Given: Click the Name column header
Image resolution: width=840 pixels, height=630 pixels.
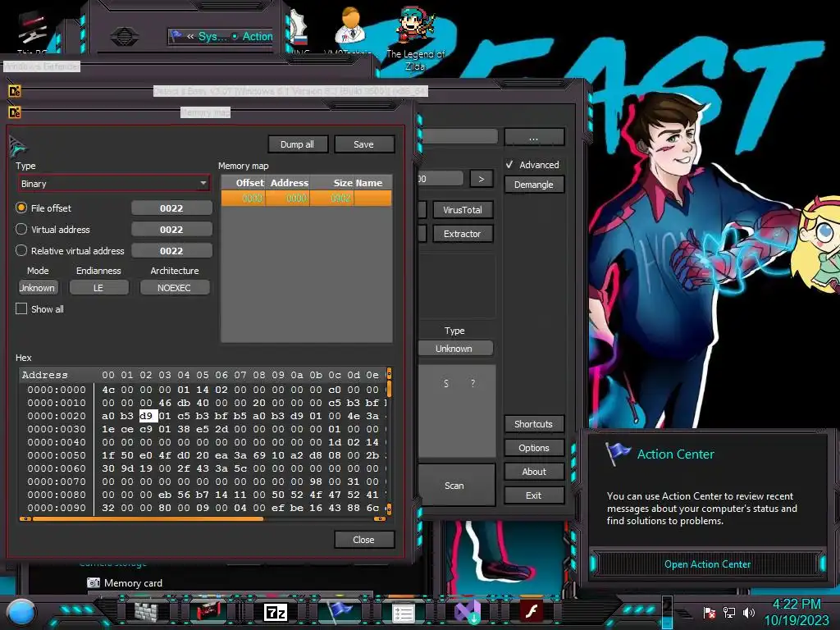Looking at the screenshot, I should pyautogui.click(x=373, y=183).
